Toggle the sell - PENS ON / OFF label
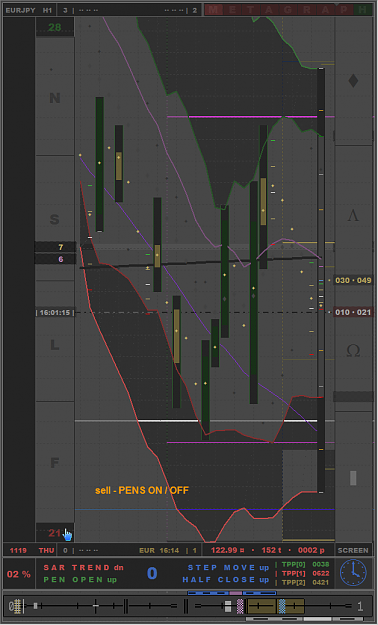 [x=142, y=490]
